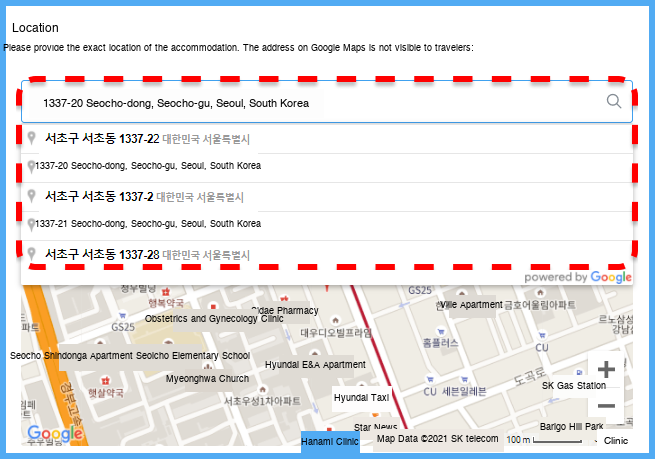This screenshot has height=459, width=655.
Task: Click the 햇살약국 pharmacy icon on map
Action: (105, 380)
